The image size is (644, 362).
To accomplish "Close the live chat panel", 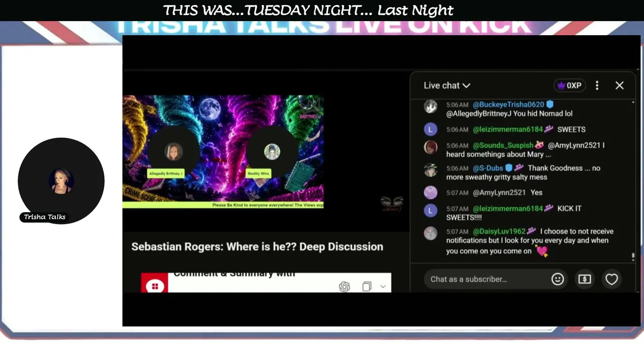I will tap(619, 85).
